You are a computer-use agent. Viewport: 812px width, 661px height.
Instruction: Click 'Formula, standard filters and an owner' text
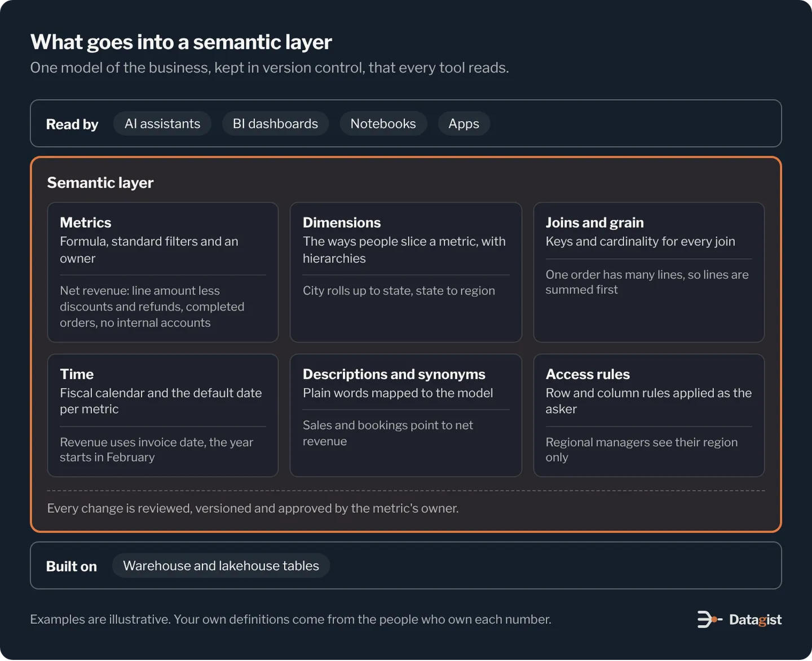coord(149,250)
